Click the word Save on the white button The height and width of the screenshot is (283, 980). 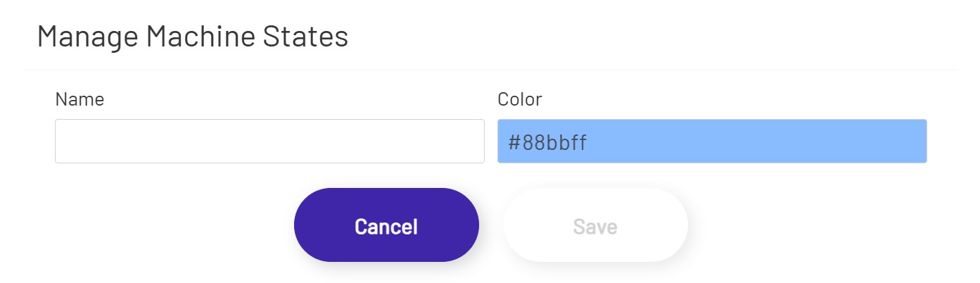pos(595,227)
